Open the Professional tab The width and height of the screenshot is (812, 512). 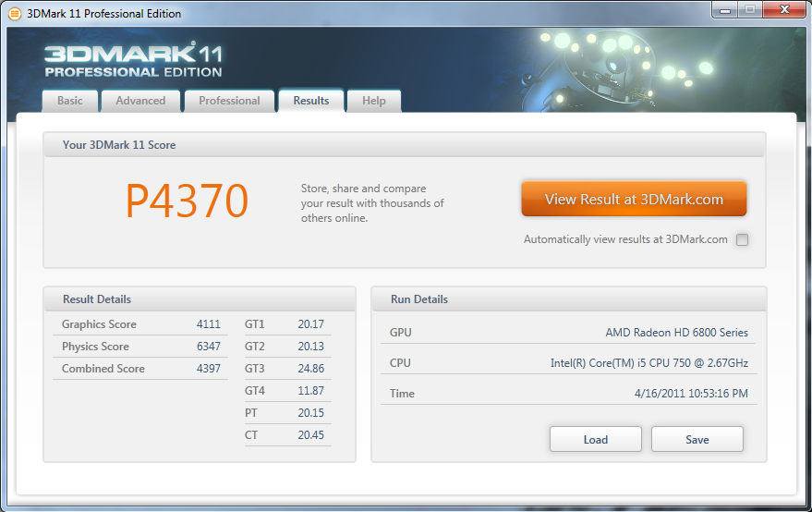tap(229, 101)
